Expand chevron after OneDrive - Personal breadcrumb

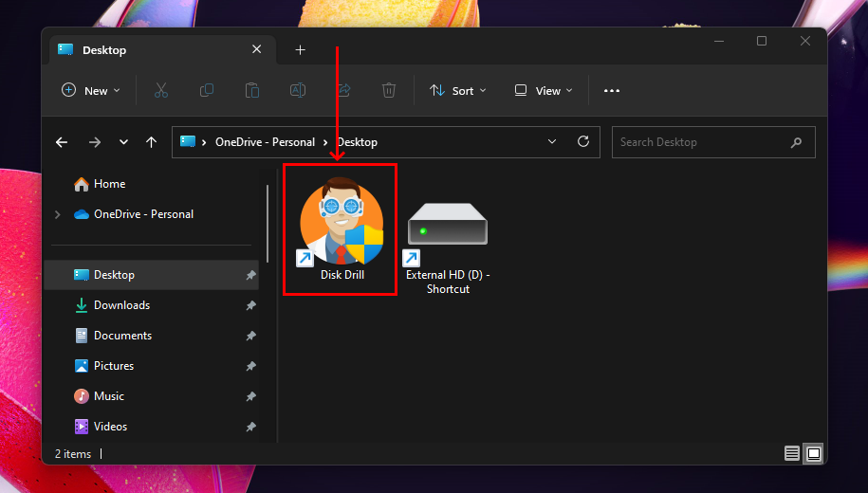tap(325, 142)
